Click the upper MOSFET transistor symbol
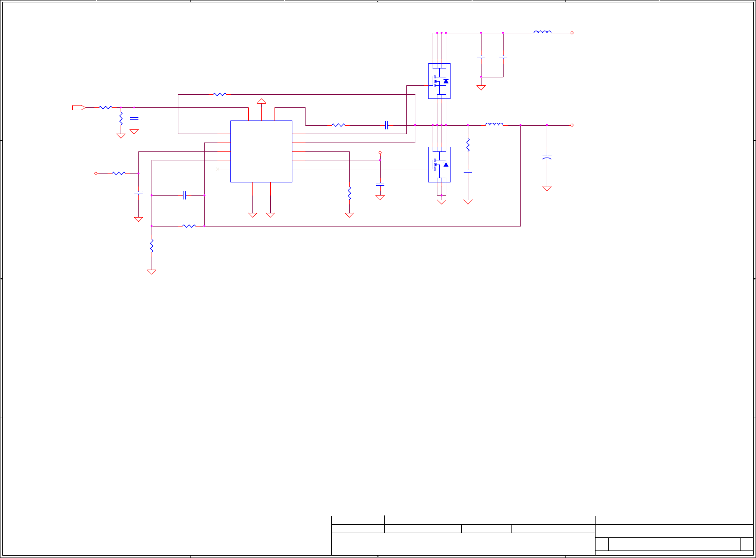756x558 pixels. click(x=440, y=81)
